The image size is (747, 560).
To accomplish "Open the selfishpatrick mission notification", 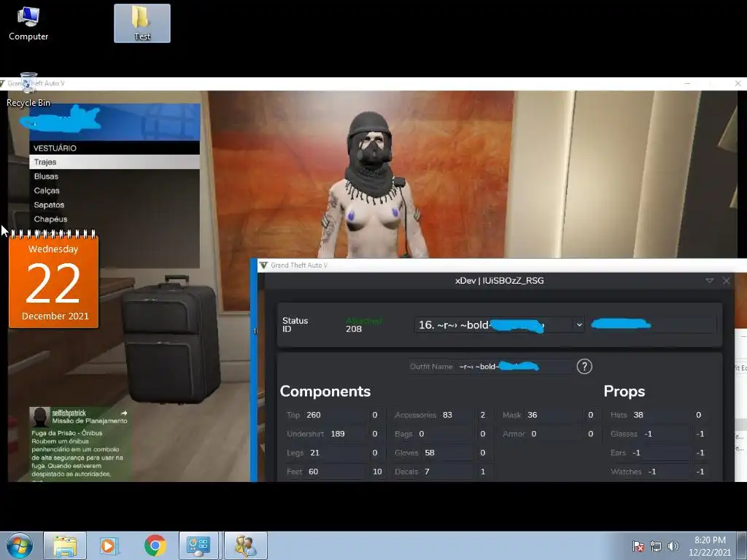I will tap(79, 444).
